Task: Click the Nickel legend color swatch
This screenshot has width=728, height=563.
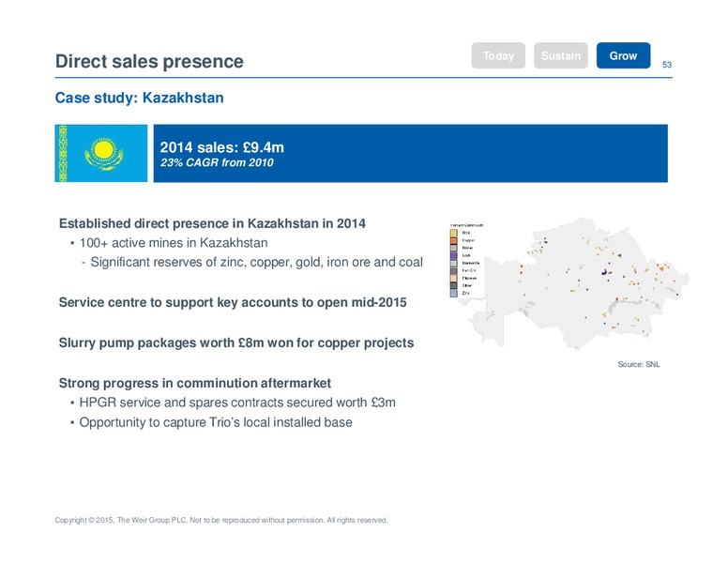Action: tap(454, 248)
